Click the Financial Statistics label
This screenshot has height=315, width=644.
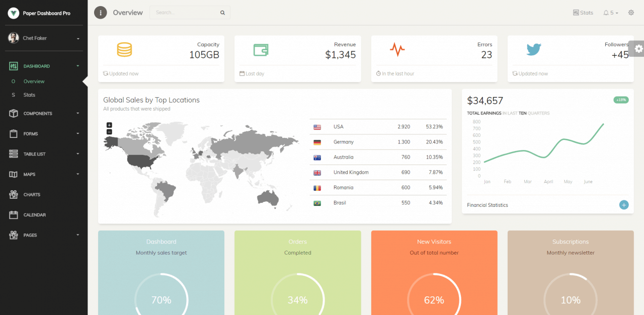pos(488,205)
